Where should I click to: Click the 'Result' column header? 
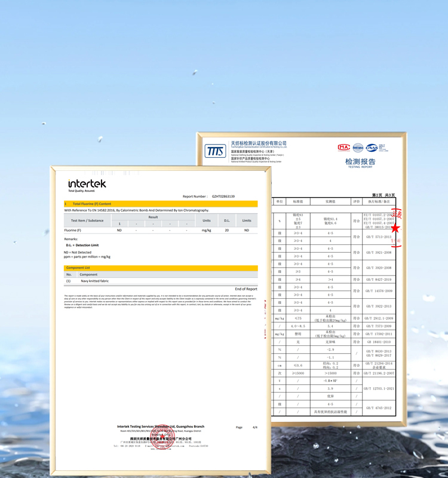(153, 217)
